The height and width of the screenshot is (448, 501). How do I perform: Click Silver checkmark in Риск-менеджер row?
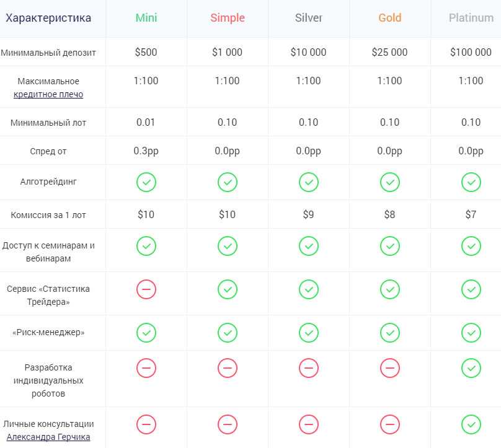pyautogui.click(x=309, y=332)
